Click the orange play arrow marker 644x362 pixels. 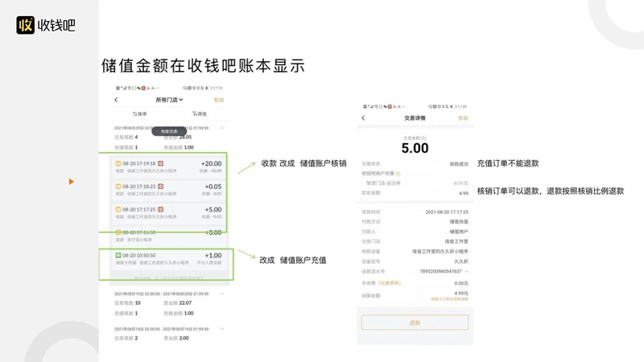pyautogui.click(x=71, y=182)
